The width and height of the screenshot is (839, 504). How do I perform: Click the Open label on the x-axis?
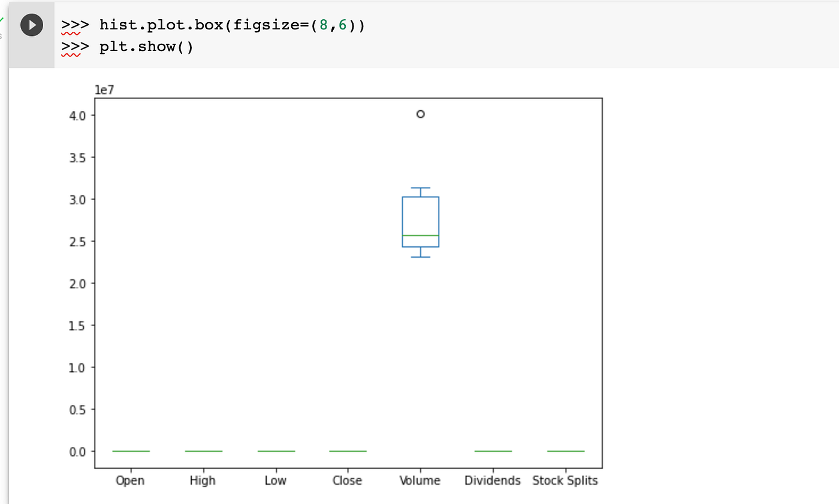point(129,480)
